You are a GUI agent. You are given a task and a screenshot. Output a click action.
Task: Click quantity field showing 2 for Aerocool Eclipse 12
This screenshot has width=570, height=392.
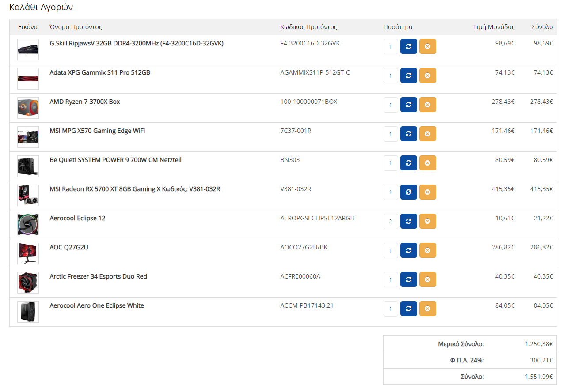[391, 221]
